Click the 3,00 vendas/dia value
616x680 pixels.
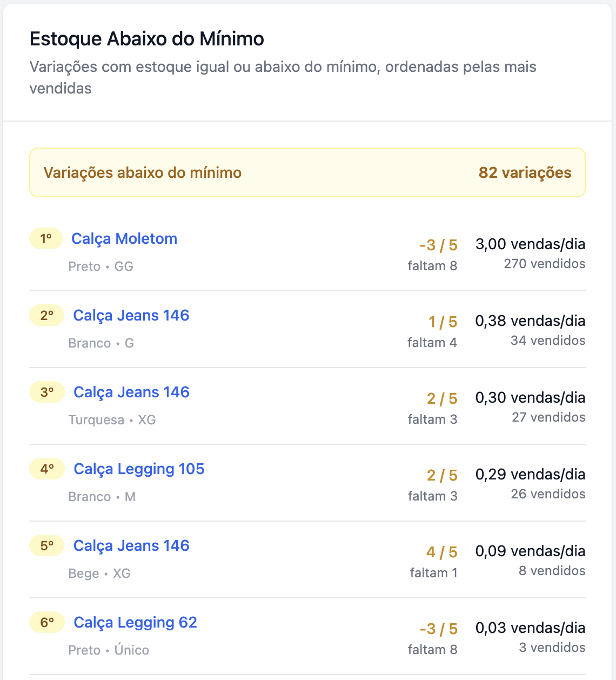[530, 244]
